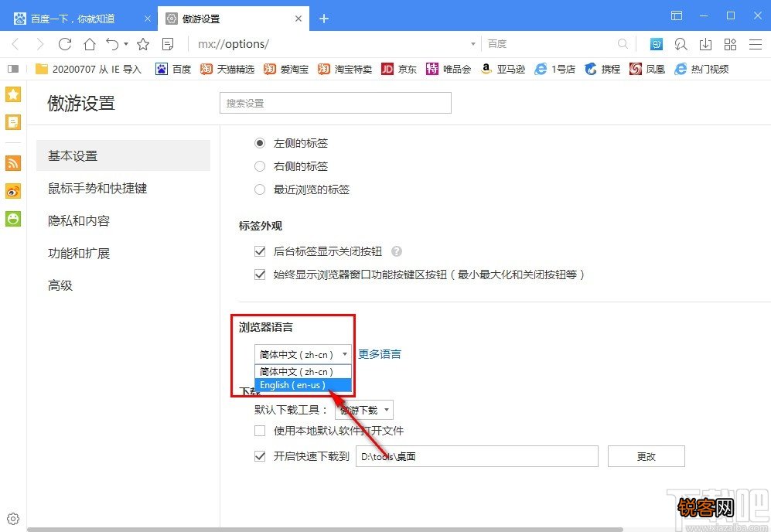
Task: Open sidebar settings gear icon
Action: point(13,519)
